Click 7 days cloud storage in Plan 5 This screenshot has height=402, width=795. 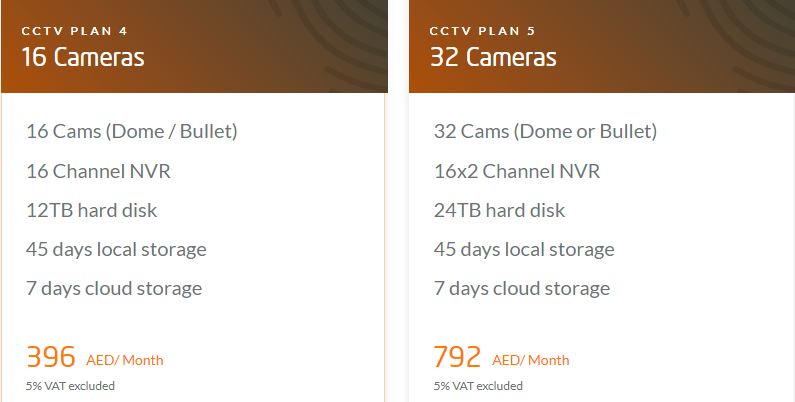(522, 288)
